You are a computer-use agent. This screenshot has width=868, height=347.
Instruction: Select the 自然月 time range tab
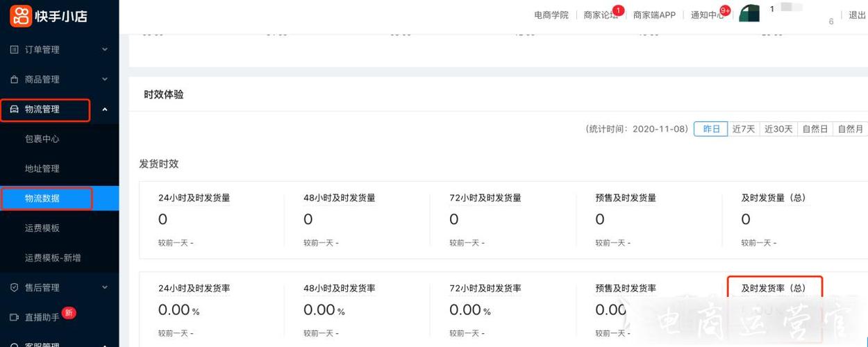coord(850,129)
